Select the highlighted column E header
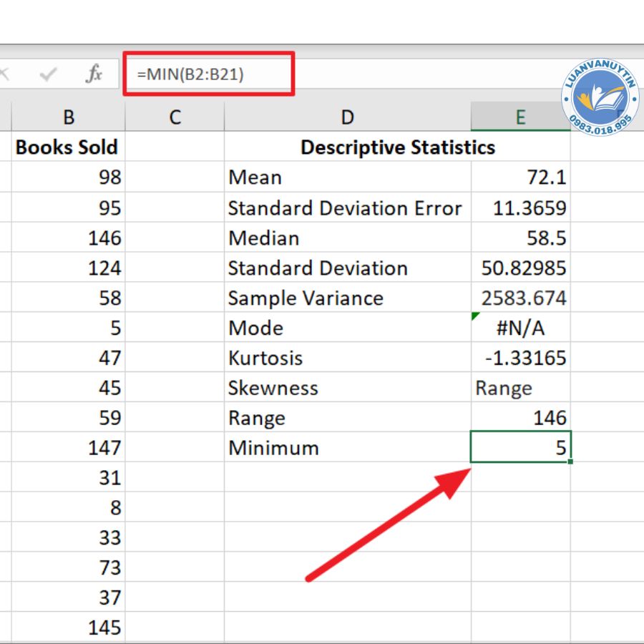Image resolution: width=644 pixels, height=644 pixels. pos(520,117)
